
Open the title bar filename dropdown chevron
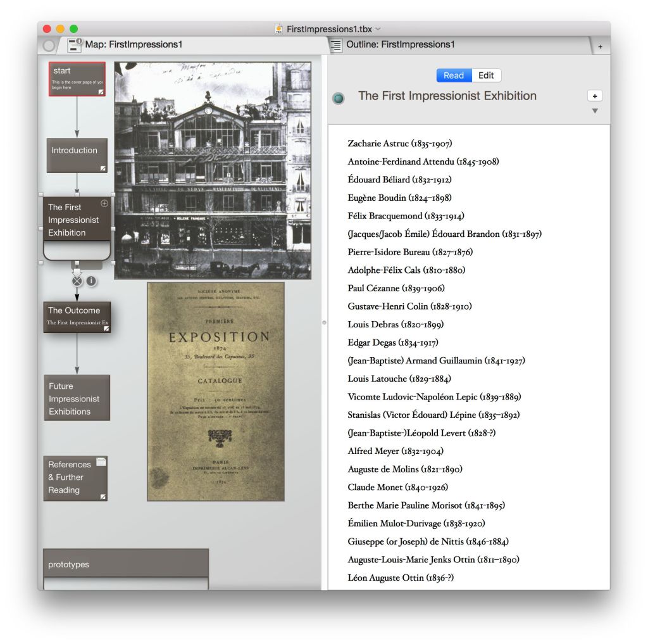378,29
